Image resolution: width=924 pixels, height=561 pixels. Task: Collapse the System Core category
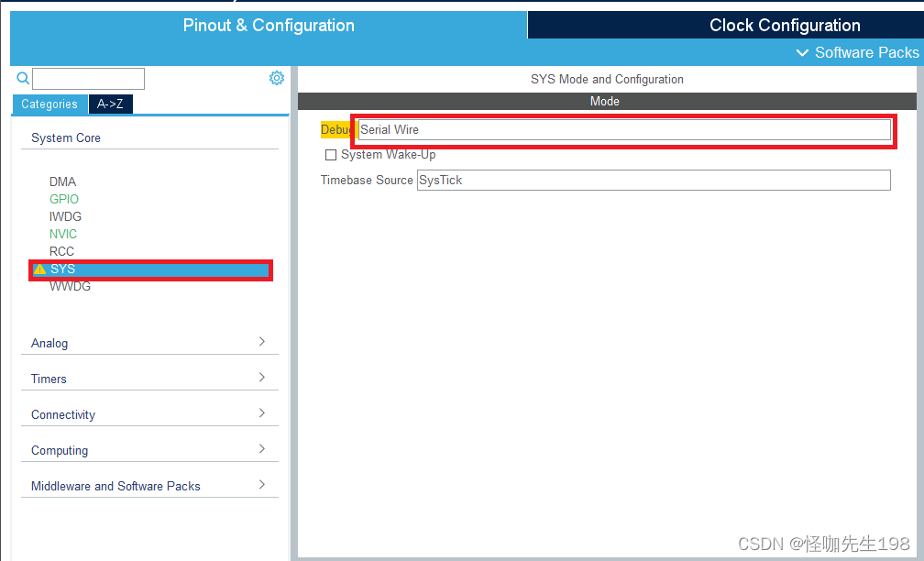click(x=149, y=137)
